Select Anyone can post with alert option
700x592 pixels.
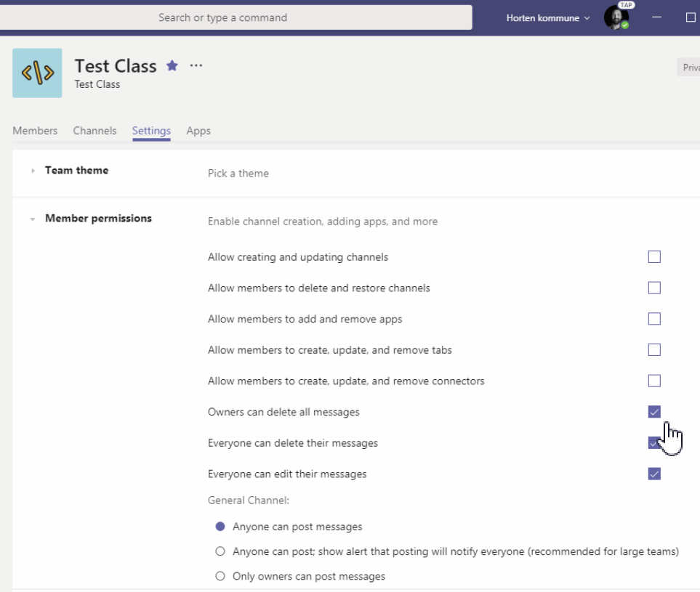pyautogui.click(x=220, y=551)
